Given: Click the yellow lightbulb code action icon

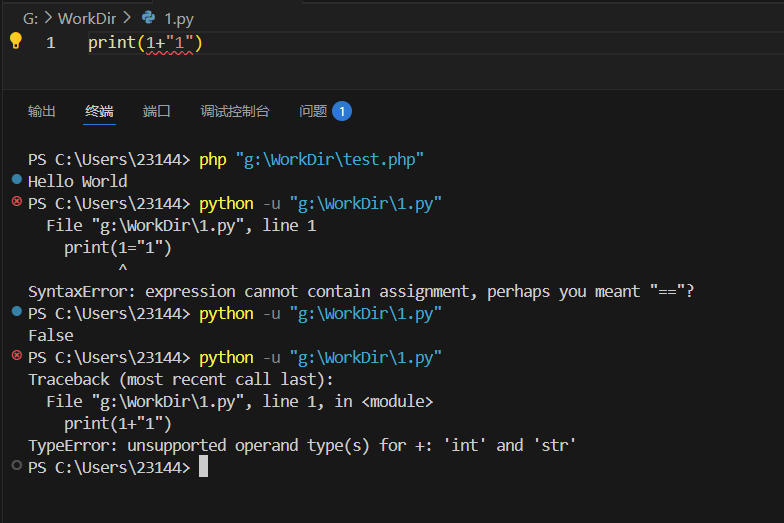Looking at the screenshot, I should click(15, 41).
